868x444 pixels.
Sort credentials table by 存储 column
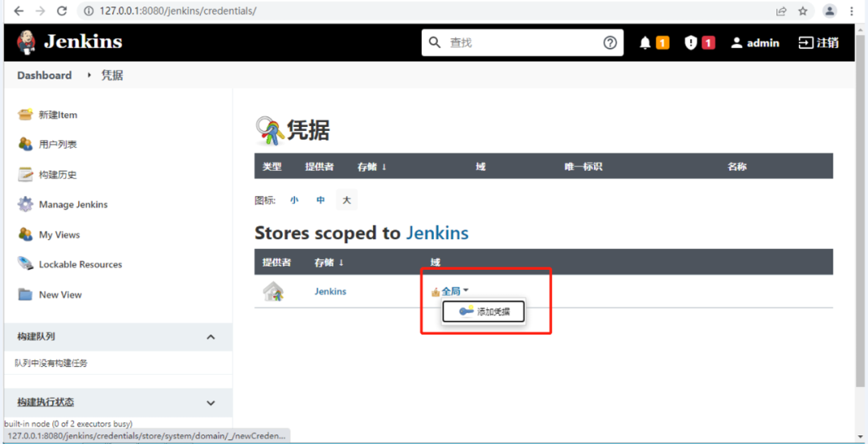[372, 166]
